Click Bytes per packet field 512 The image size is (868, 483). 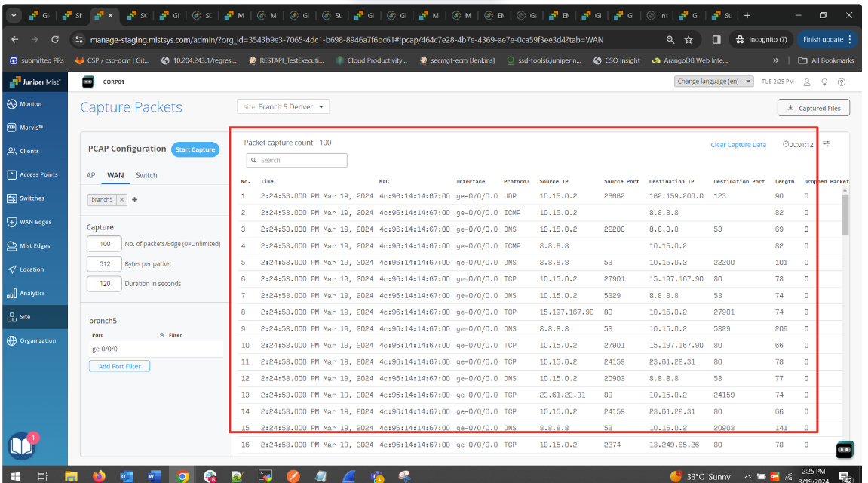105,264
